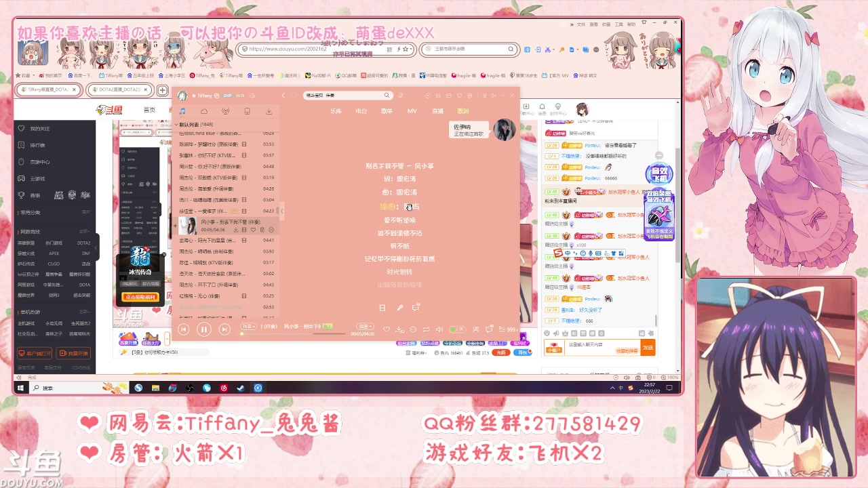Open cloud music tab icon

coord(204,110)
